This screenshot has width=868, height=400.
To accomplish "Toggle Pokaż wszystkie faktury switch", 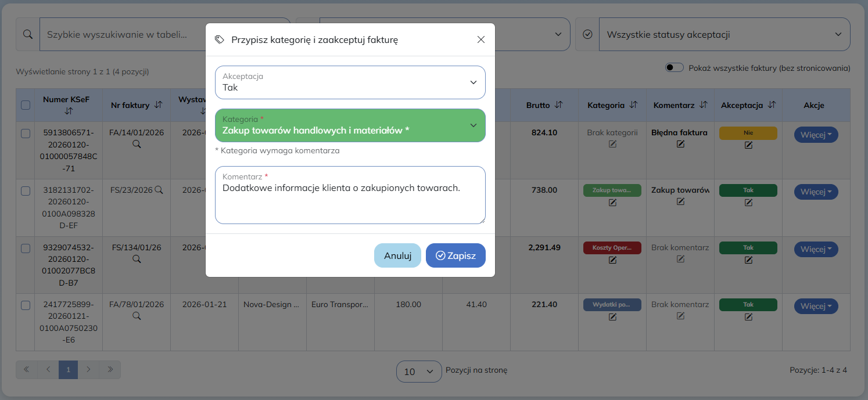I will 674,68.
